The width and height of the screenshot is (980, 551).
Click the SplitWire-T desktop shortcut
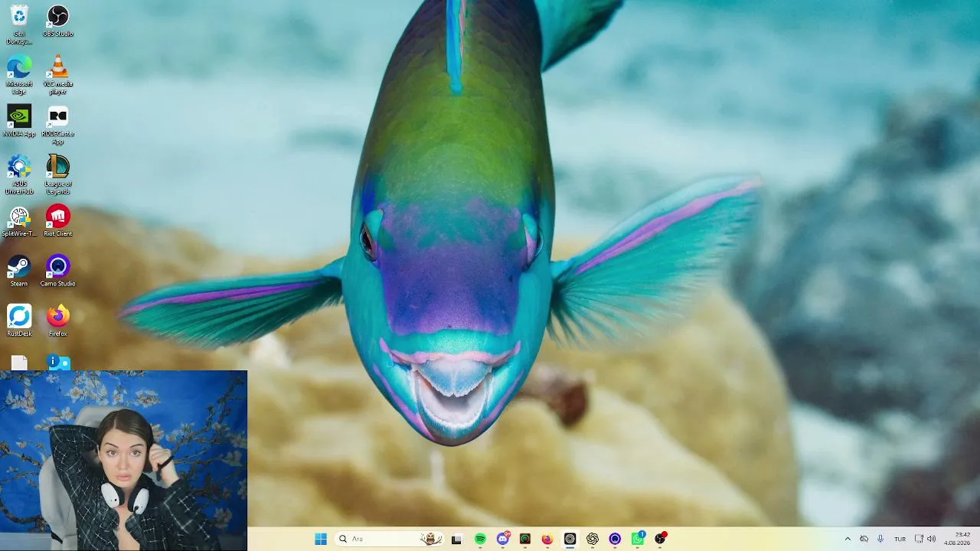[19, 221]
